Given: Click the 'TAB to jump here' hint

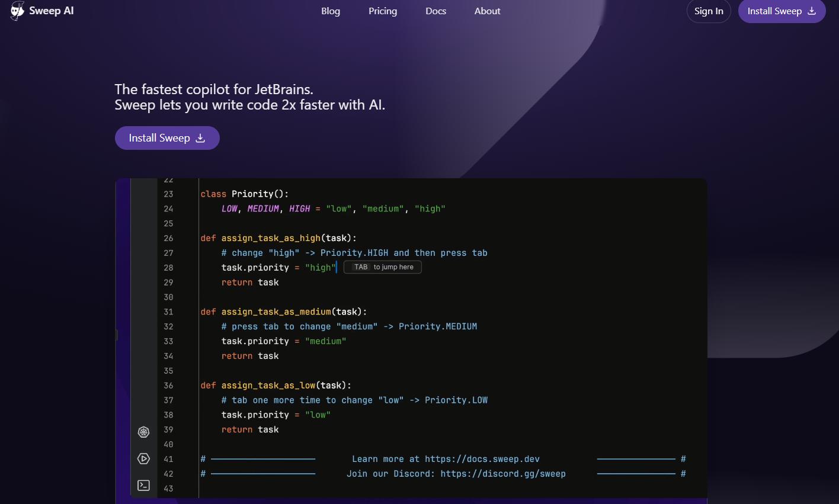Looking at the screenshot, I should coord(383,267).
